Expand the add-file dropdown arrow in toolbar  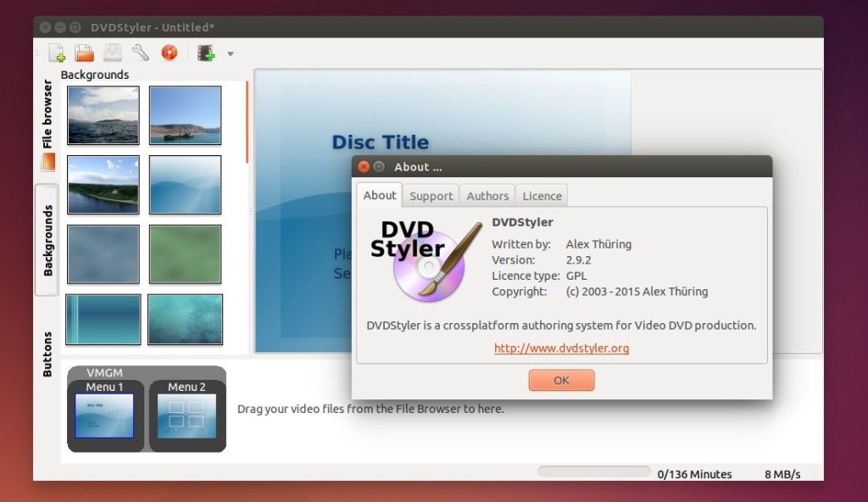click(231, 53)
